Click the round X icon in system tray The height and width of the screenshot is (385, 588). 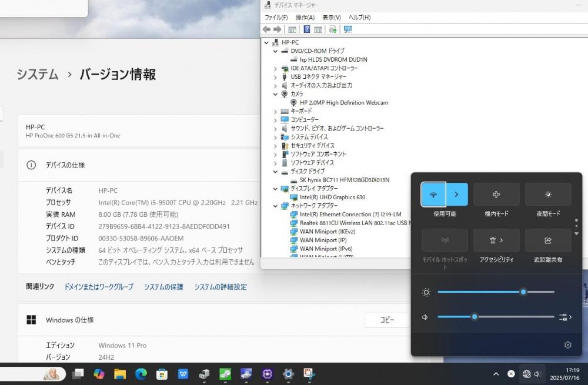point(511,374)
